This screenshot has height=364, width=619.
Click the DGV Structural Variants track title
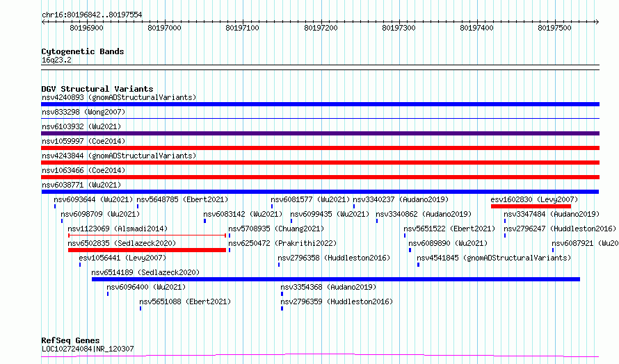click(x=97, y=89)
